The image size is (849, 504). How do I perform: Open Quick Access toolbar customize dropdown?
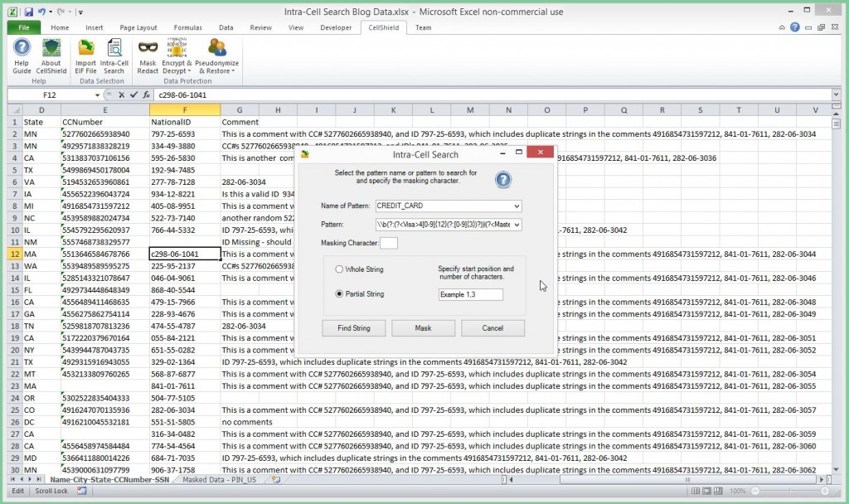(80, 12)
